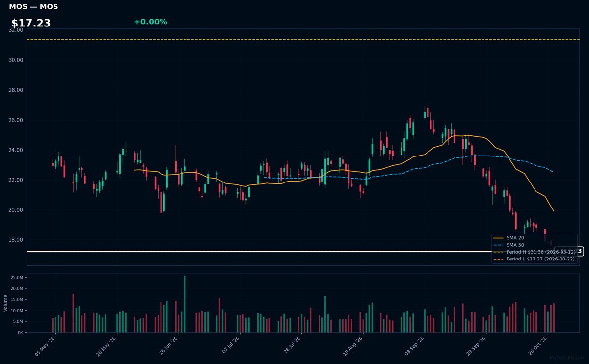
Task: Select the 16 Jun '26 date label
Action: [x=168, y=346]
